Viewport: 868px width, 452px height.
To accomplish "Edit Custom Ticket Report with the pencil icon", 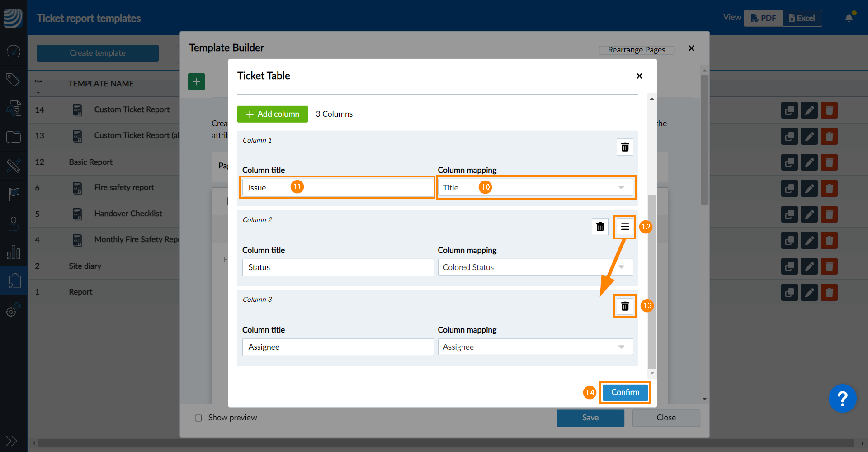I will pyautogui.click(x=809, y=110).
